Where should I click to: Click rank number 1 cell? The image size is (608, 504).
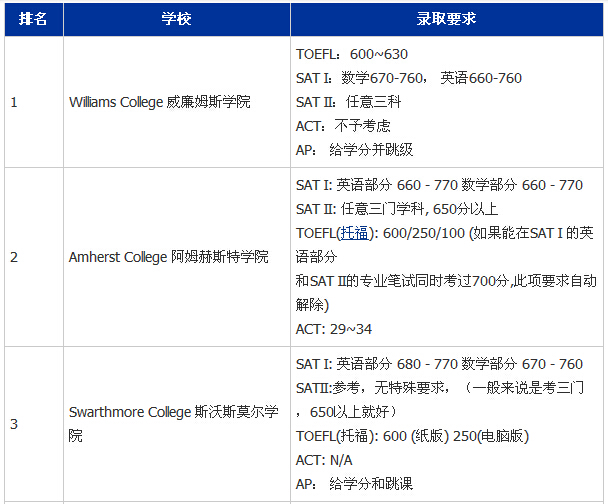tap(14, 102)
